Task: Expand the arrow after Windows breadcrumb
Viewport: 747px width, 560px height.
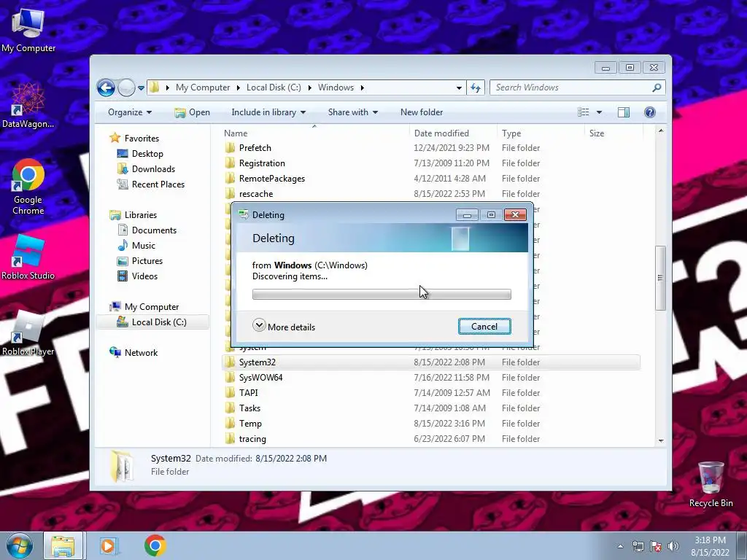Action: point(362,87)
